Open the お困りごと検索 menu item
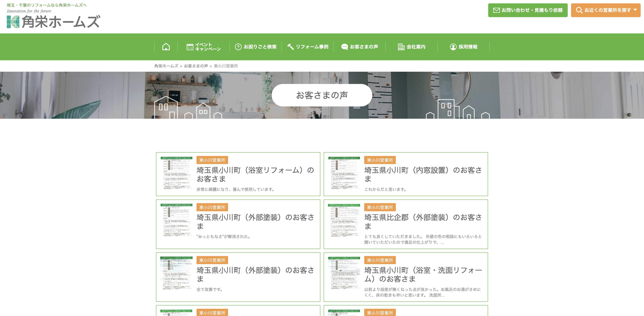The image size is (644, 316). (x=255, y=47)
